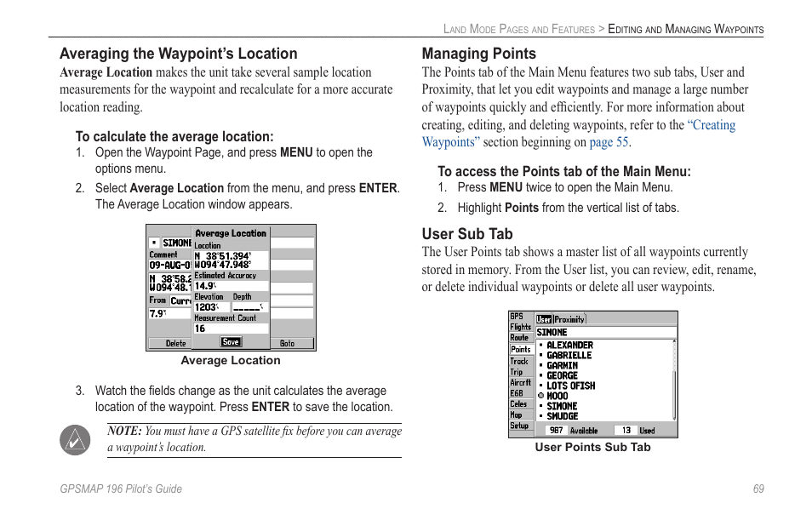The width and height of the screenshot is (812, 526).
Task: Select the Save button in Average Location window
Action: pos(231,341)
